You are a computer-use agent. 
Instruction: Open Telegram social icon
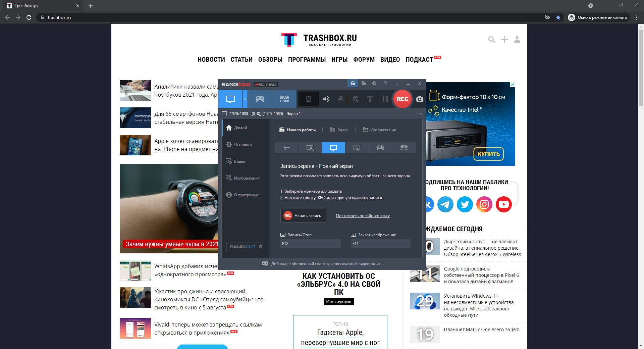(x=445, y=204)
